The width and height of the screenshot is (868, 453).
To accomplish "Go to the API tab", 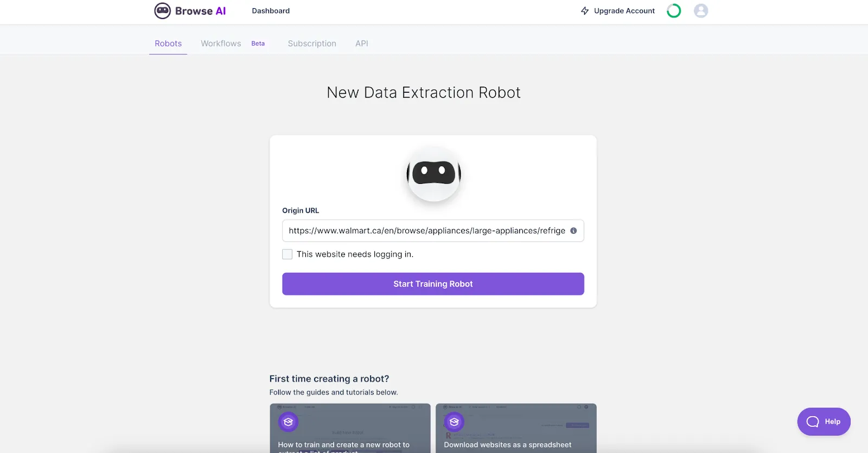I will pos(362,43).
